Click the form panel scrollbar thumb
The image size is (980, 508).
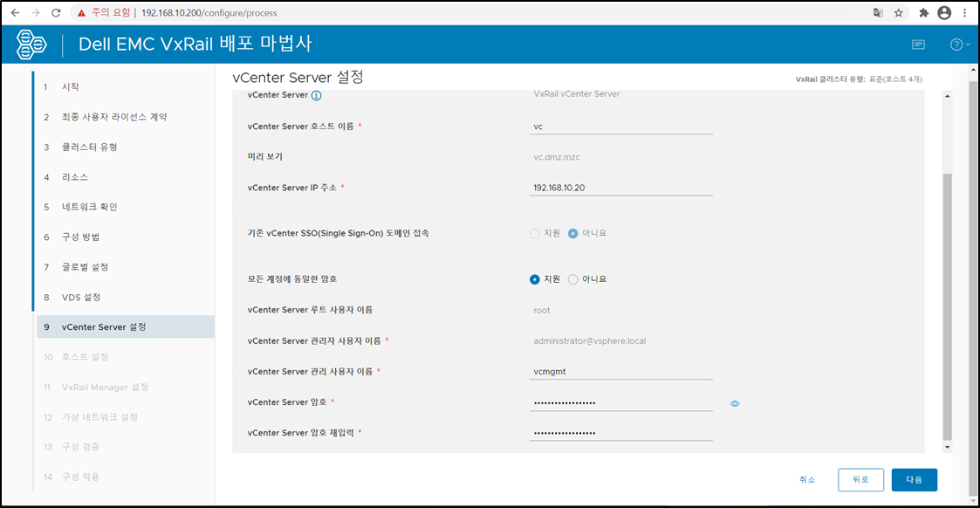(948, 306)
